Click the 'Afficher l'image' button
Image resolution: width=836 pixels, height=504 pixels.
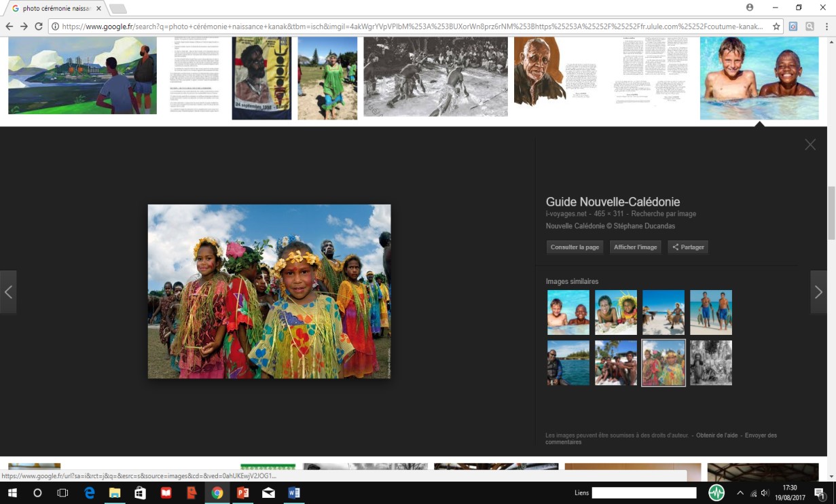click(x=635, y=247)
